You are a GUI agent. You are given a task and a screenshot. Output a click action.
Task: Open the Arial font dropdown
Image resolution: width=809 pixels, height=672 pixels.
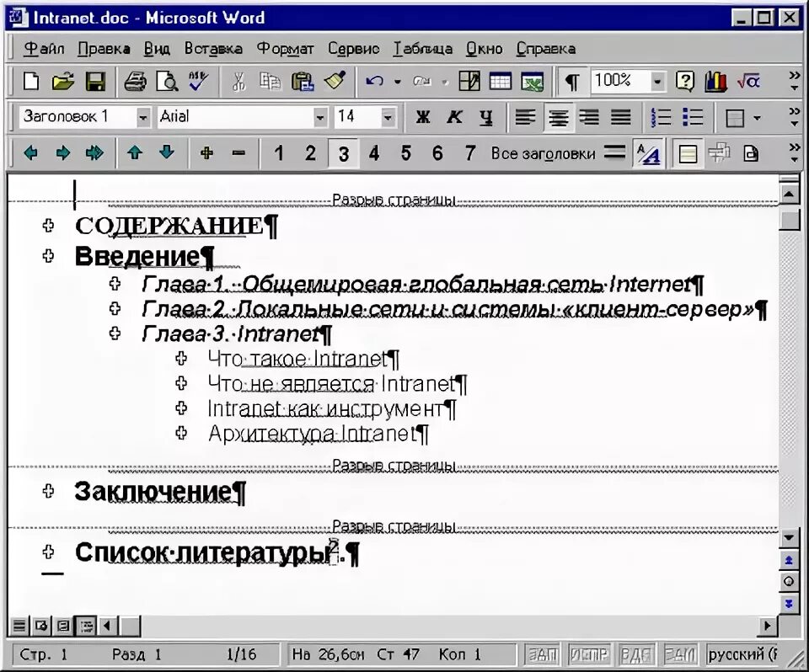click(320, 118)
